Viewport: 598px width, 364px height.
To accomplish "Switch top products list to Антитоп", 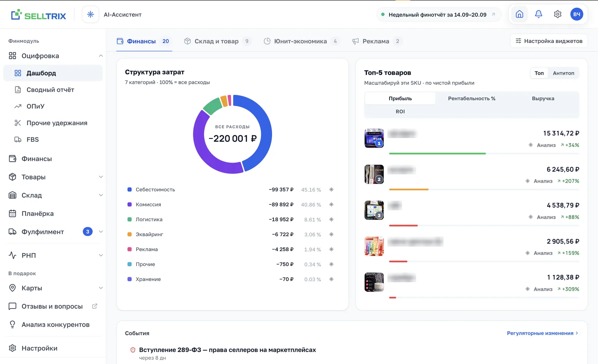I will (563, 73).
